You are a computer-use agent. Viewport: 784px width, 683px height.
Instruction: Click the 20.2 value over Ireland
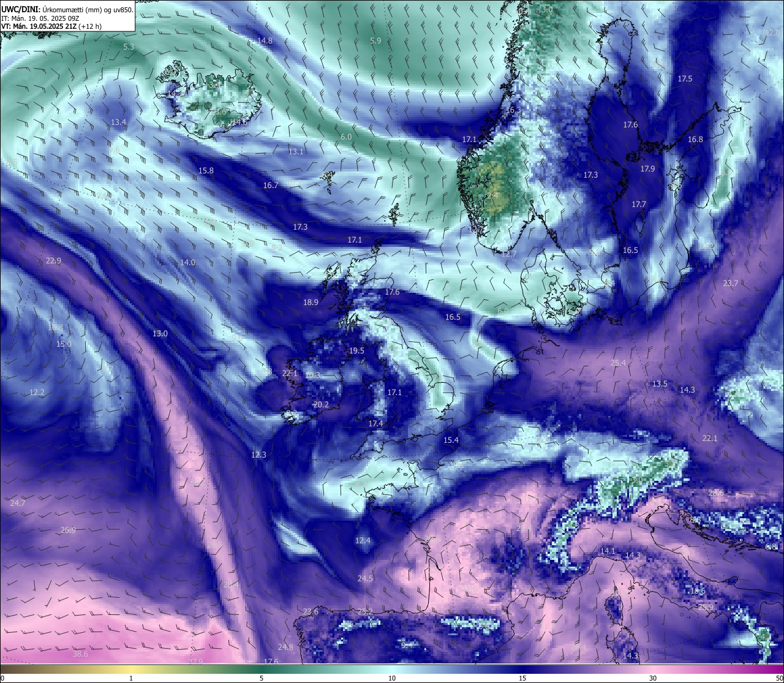pos(321,404)
